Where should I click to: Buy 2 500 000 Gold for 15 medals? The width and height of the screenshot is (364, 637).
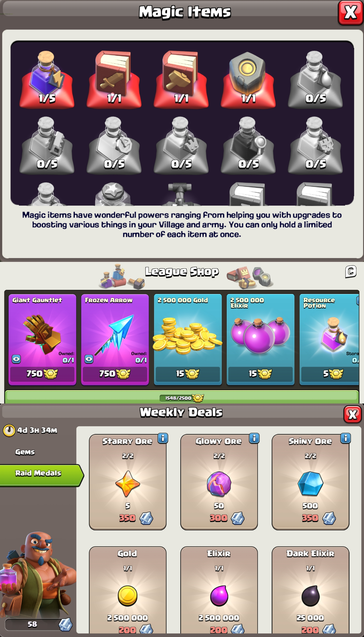[x=188, y=374]
